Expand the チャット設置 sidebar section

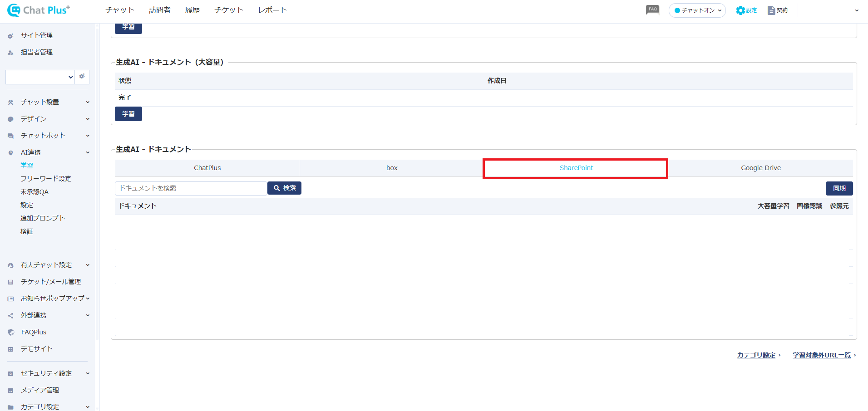pos(88,102)
